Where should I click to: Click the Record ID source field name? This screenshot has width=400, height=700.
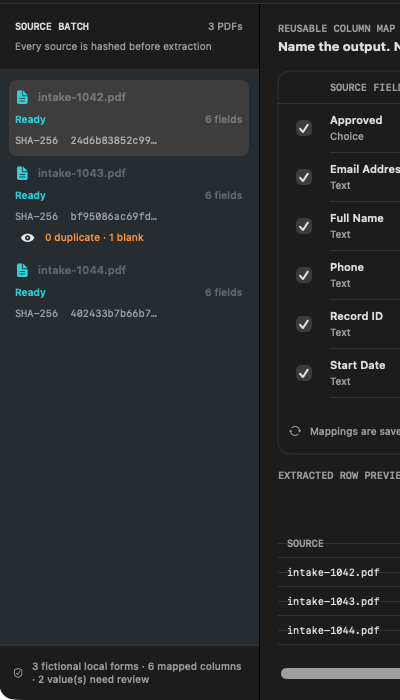pyautogui.click(x=356, y=316)
